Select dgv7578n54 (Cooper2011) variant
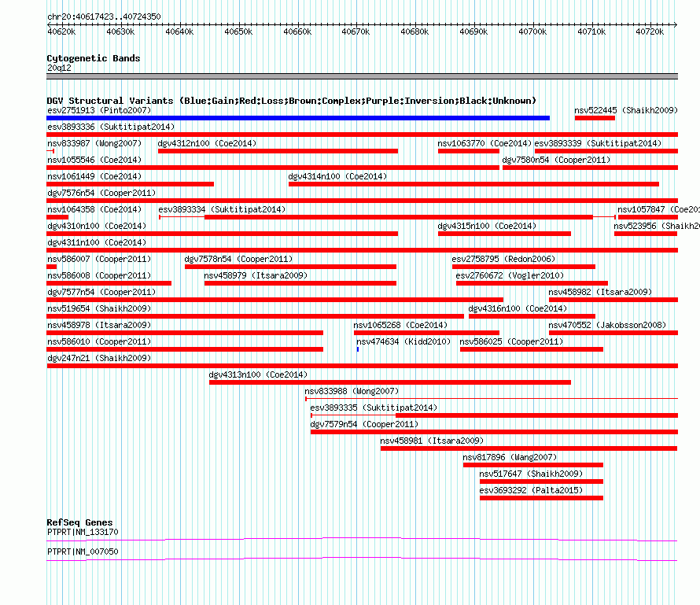700x605 pixels. (x=238, y=259)
